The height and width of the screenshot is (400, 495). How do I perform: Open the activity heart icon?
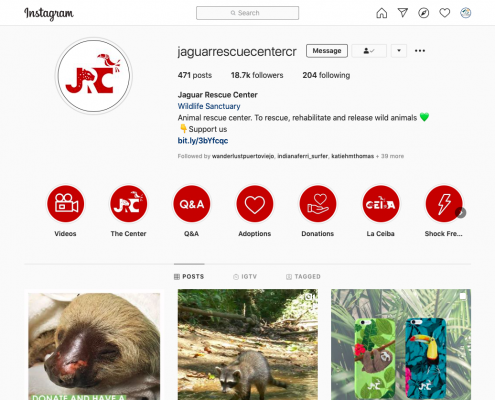coord(445,13)
